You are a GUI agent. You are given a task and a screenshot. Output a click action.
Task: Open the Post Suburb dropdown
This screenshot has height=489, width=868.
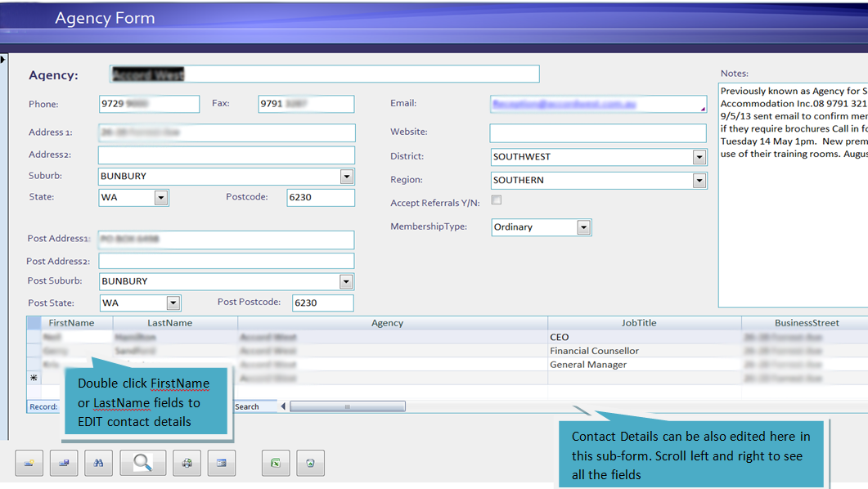pyautogui.click(x=346, y=280)
